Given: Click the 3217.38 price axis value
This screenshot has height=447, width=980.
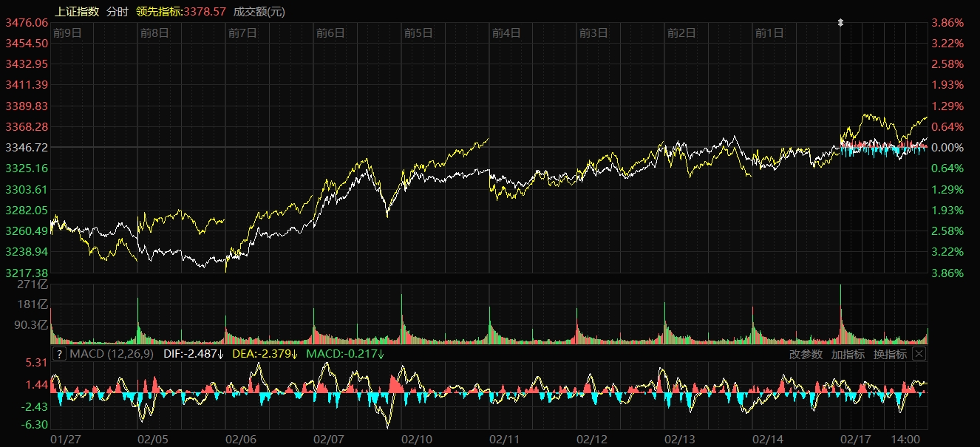Looking at the screenshot, I should tap(27, 273).
